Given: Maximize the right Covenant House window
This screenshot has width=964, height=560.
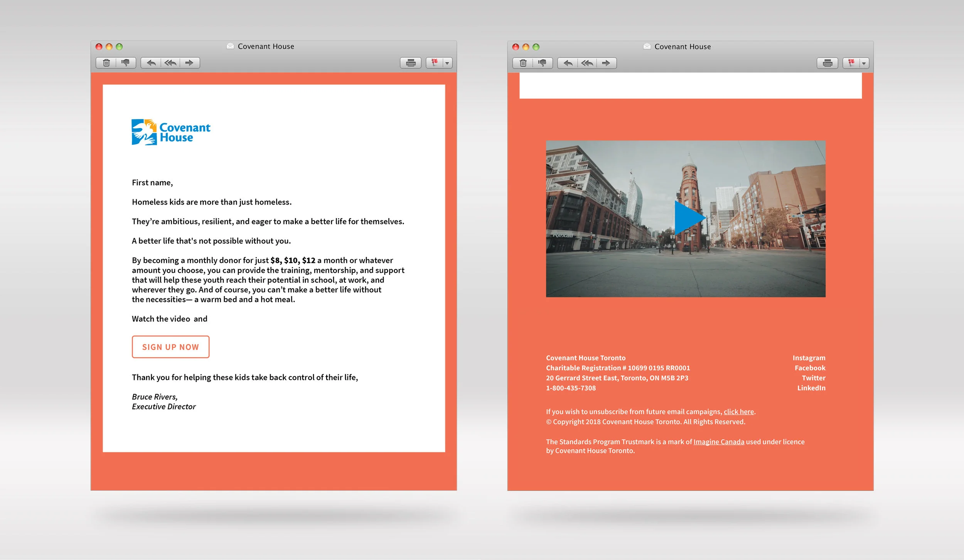Looking at the screenshot, I should click(536, 47).
